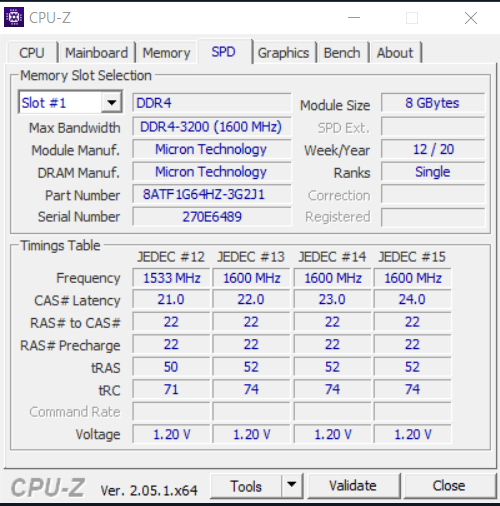Click the empty Command Rate cell under JEDEC #12

pos(171,412)
